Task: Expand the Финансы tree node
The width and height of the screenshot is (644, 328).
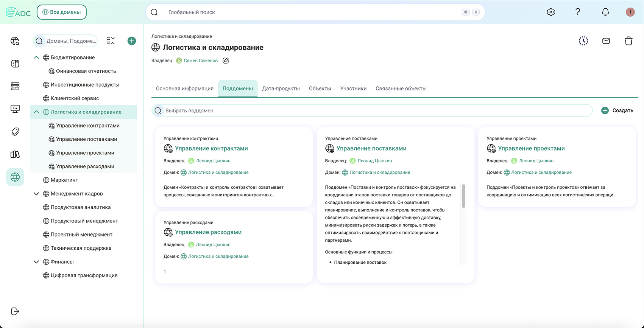Action: tap(36, 262)
